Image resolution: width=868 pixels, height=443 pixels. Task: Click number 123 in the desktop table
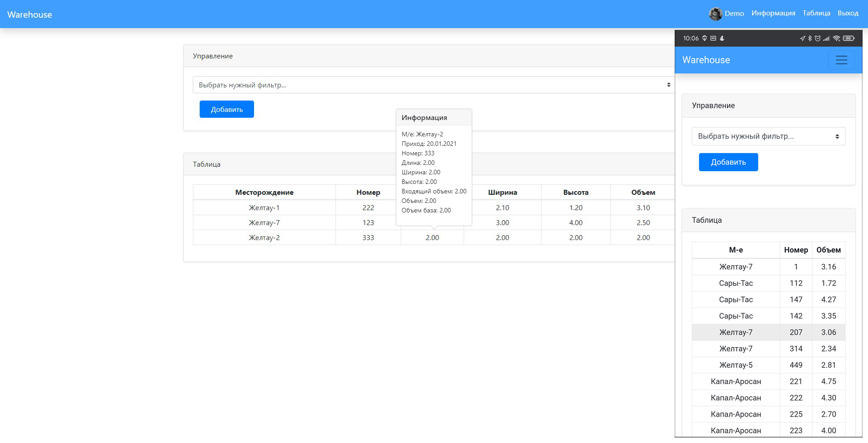tap(368, 223)
